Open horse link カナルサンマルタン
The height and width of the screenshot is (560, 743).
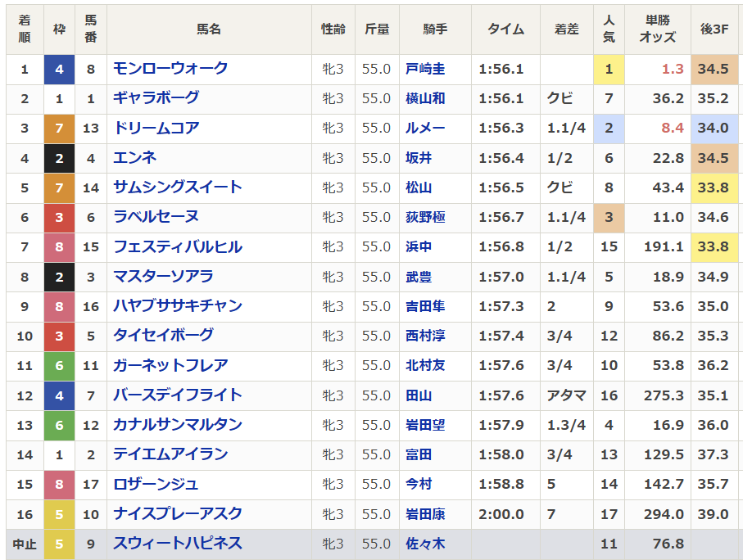point(178,424)
